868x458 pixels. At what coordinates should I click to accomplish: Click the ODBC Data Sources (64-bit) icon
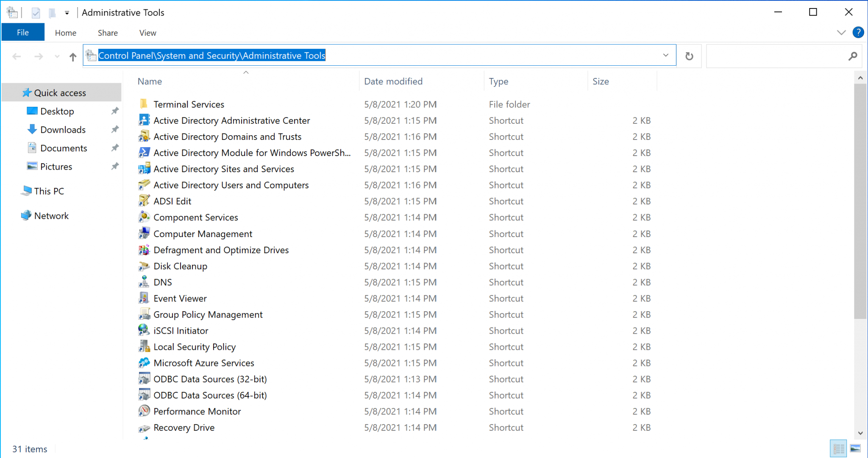tap(144, 394)
